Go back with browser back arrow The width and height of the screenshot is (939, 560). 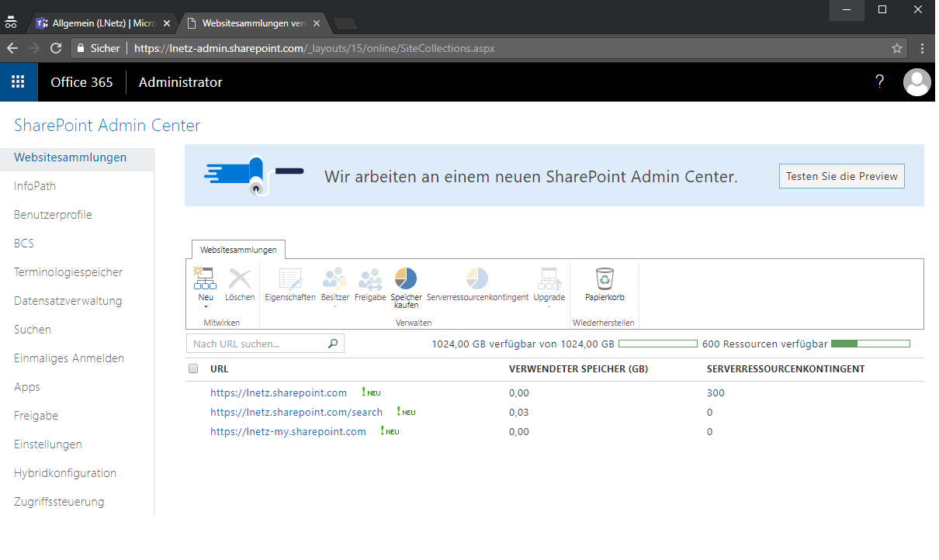[12, 48]
